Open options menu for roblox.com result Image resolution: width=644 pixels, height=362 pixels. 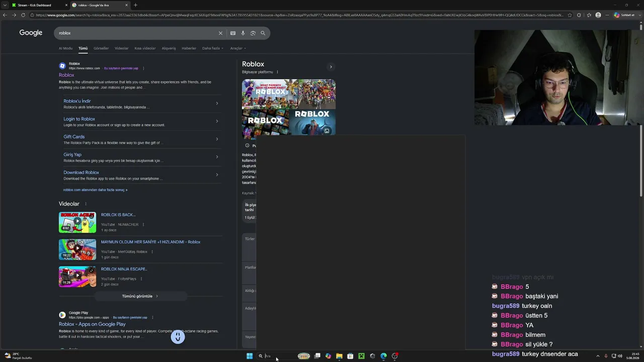click(143, 68)
